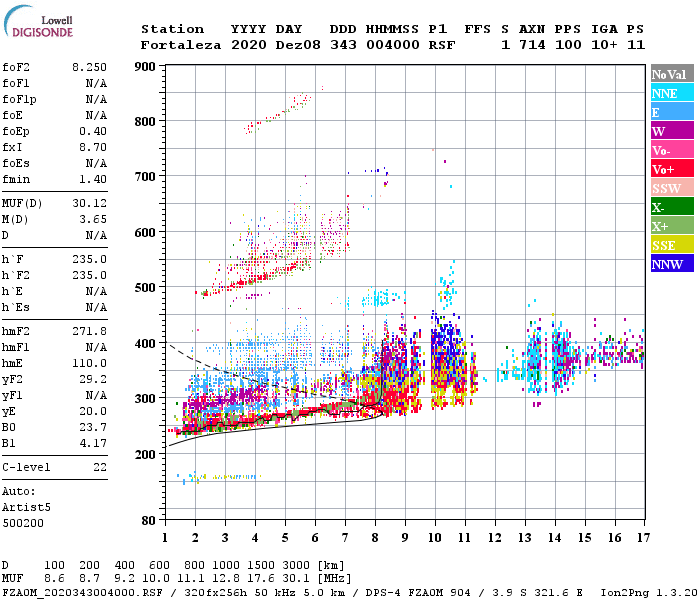Click the foEp value 0.40
The width and height of the screenshot is (700, 600).
[x=93, y=131]
